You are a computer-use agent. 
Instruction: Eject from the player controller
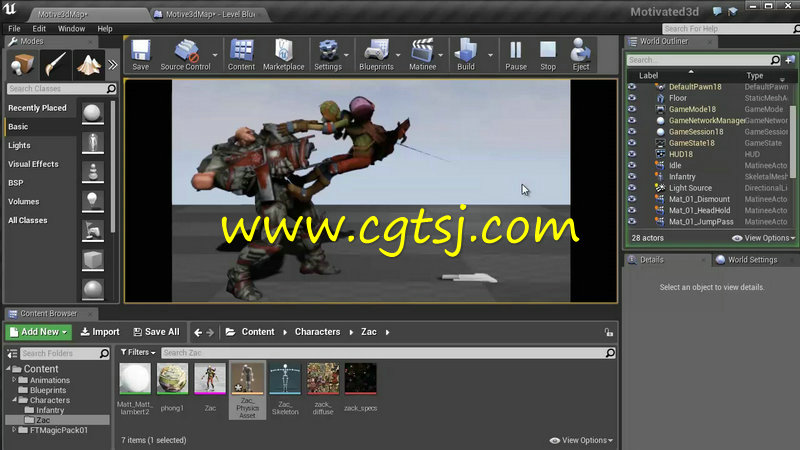click(581, 54)
